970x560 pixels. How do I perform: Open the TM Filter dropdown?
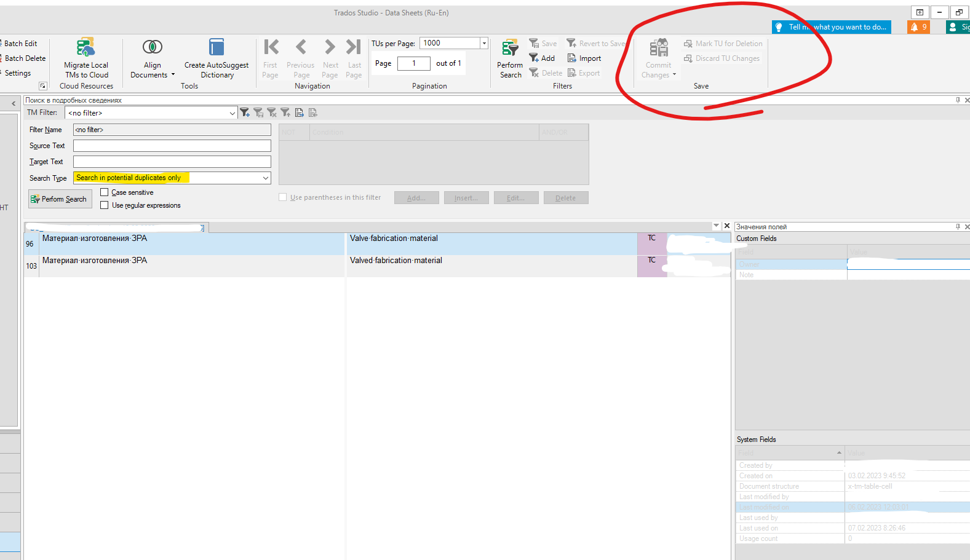[232, 113]
